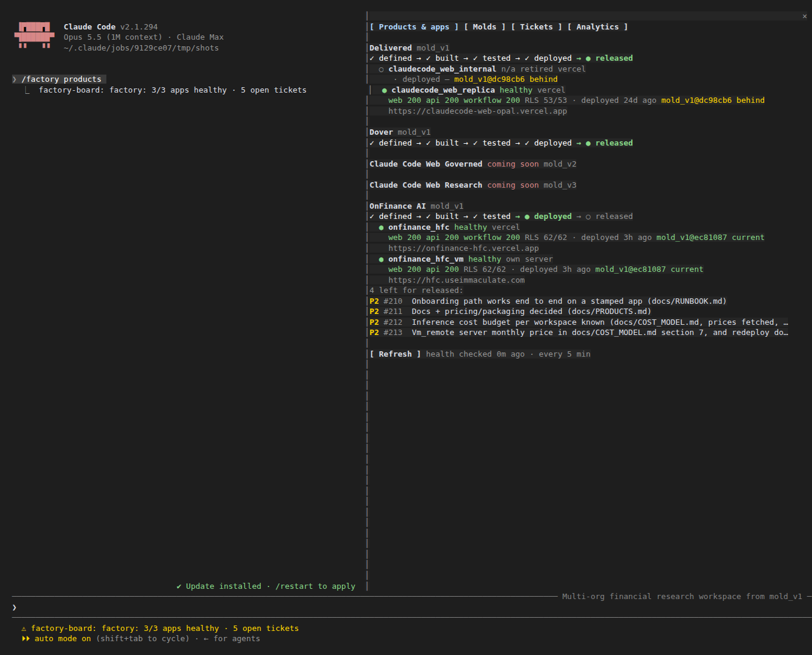
Task: Click the onfinance_hfc_vm app name
Action: (x=426, y=259)
